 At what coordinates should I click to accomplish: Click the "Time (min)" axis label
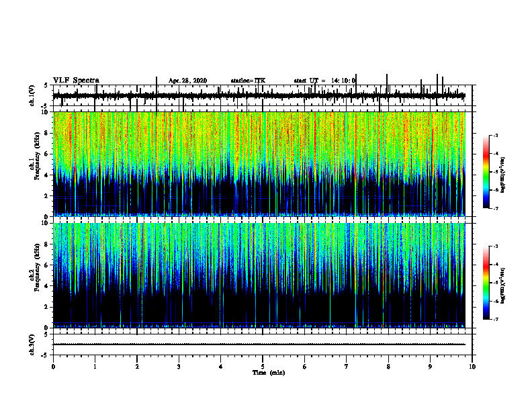(x=269, y=373)
